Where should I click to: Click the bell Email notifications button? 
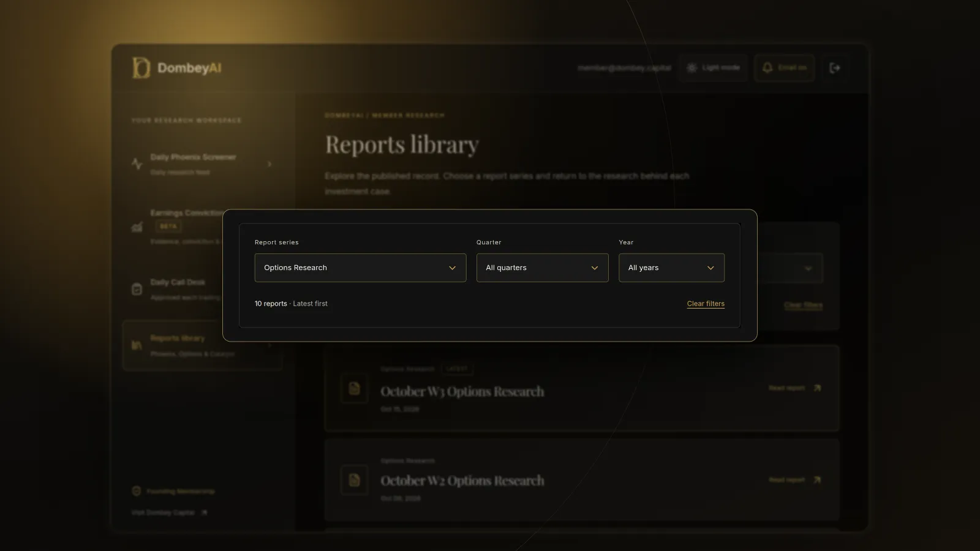pos(785,68)
